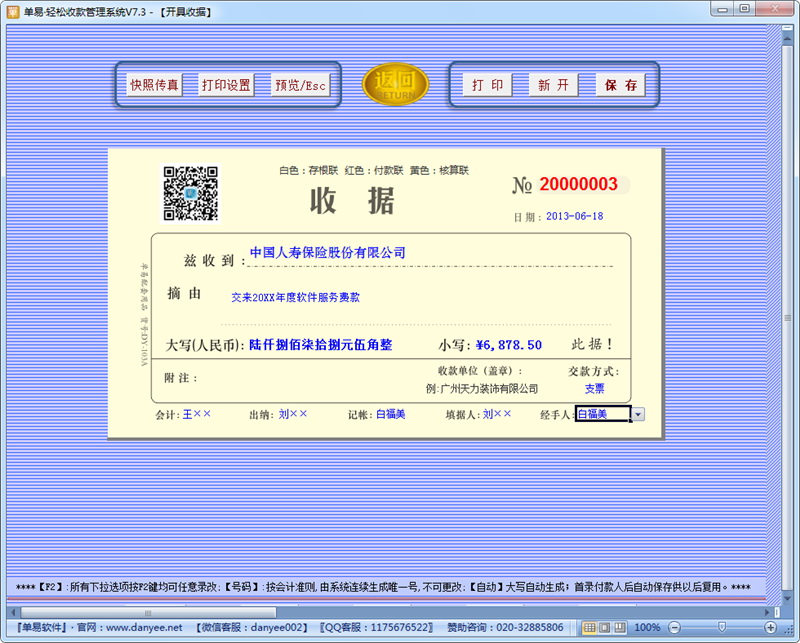Click the payee example 广州天力装饰有限公司
Image resolution: width=800 pixels, height=643 pixels.
(x=489, y=389)
